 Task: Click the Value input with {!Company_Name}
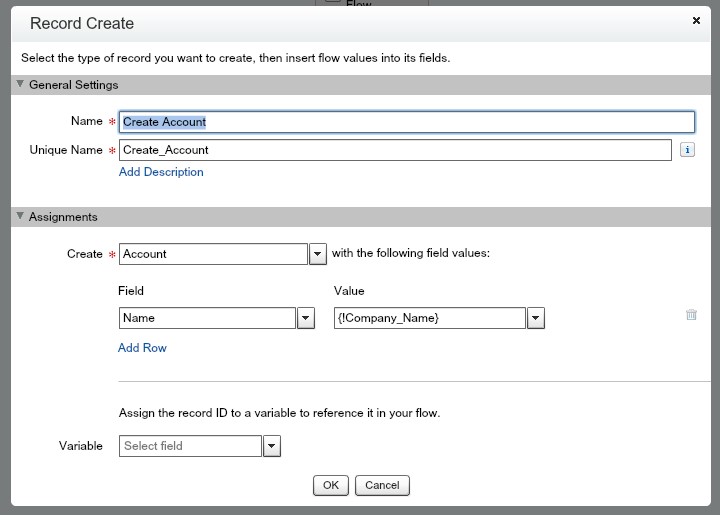430,318
